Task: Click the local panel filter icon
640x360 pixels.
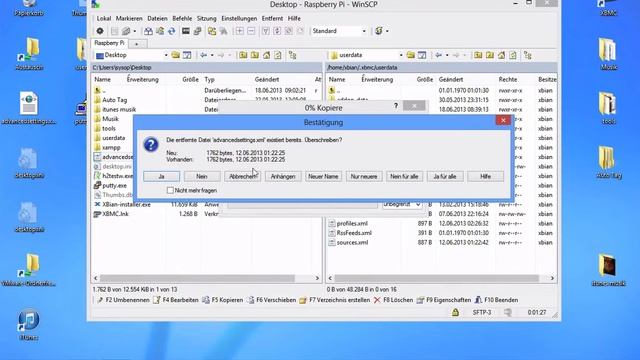Action: click(x=187, y=55)
